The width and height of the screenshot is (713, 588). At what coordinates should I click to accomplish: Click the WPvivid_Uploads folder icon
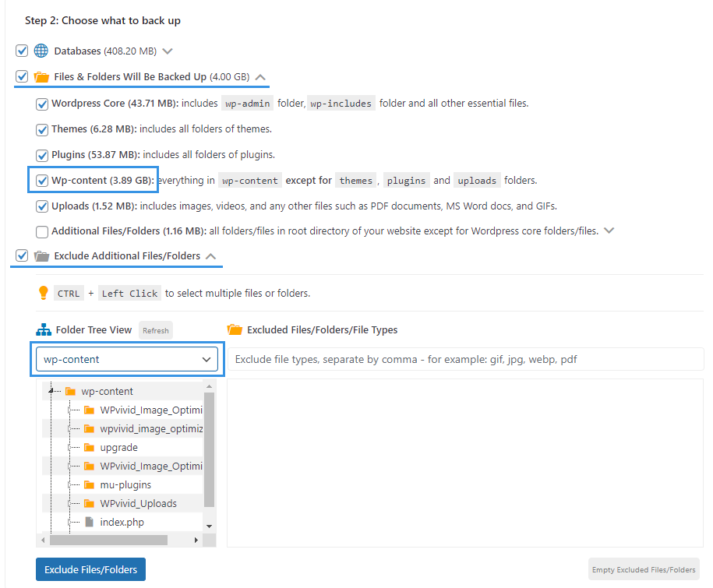pyautogui.click(x=89, y=503)
